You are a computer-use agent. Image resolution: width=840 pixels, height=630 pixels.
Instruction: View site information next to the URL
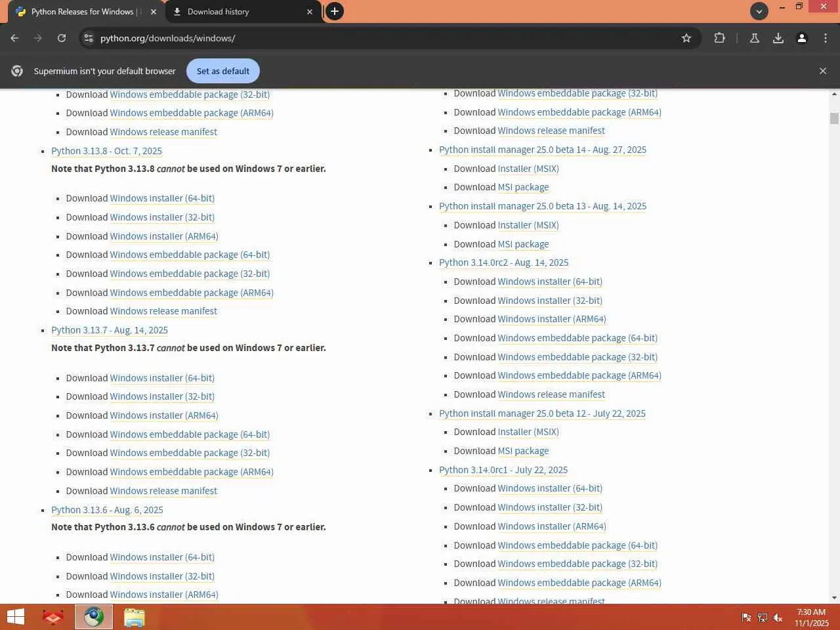[x=89, y=38]
